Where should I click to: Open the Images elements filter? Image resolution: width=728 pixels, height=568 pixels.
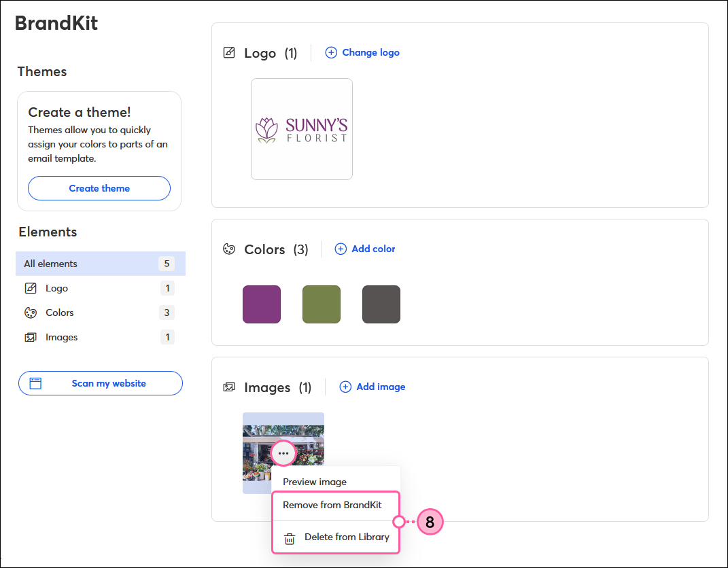(101, 338)
